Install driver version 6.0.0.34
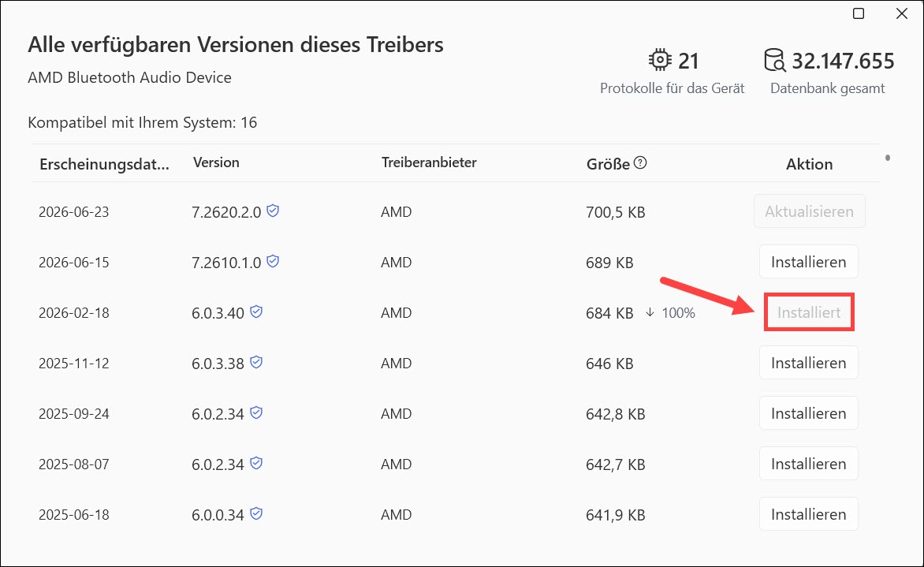 [809, 514]
